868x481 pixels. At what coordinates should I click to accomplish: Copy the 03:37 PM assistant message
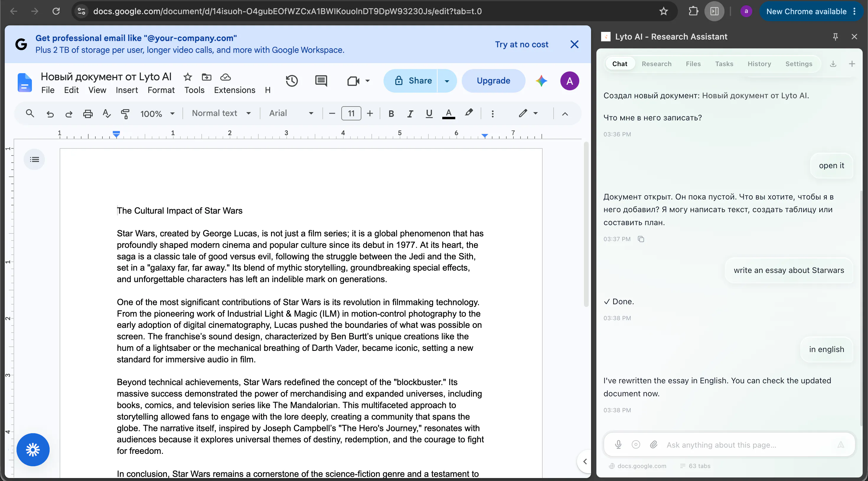click(x=641, y=239)
